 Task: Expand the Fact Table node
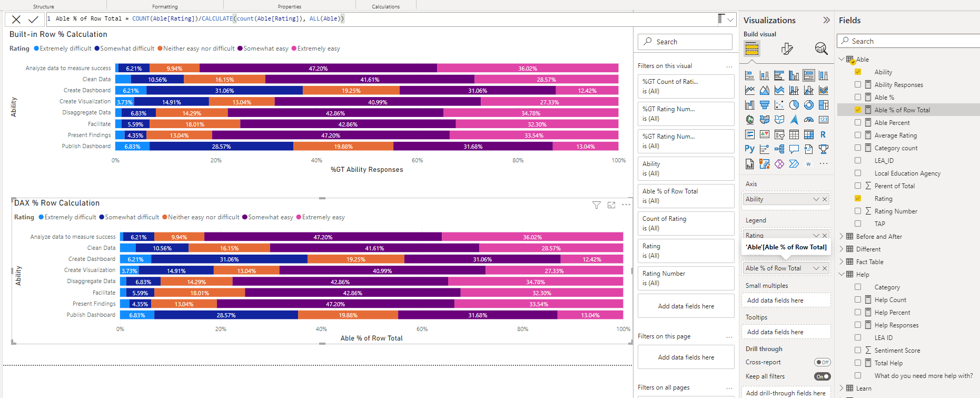[x=842, y=261]
